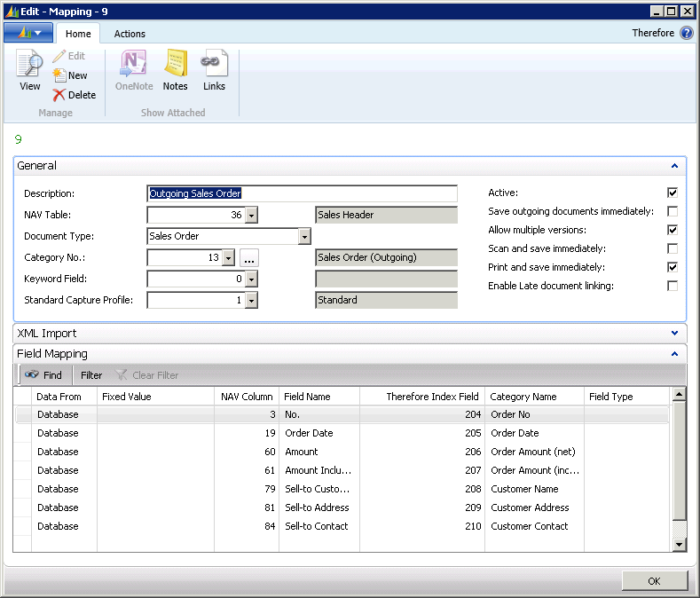Viewport: 700px width, 598px height.
Task: Select the Home ribbon tab
Action: [78, 34]
